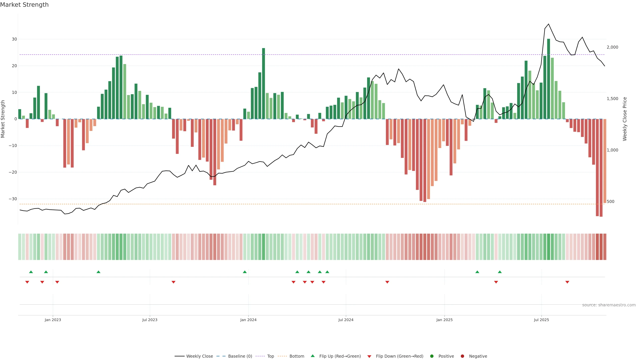Click the green Flip Up legend triangle
The image size is (644, 362).
tap(312, 356)
